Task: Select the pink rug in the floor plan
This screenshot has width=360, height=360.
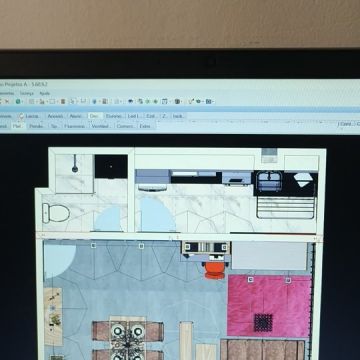Action: (x=269, y=306)
